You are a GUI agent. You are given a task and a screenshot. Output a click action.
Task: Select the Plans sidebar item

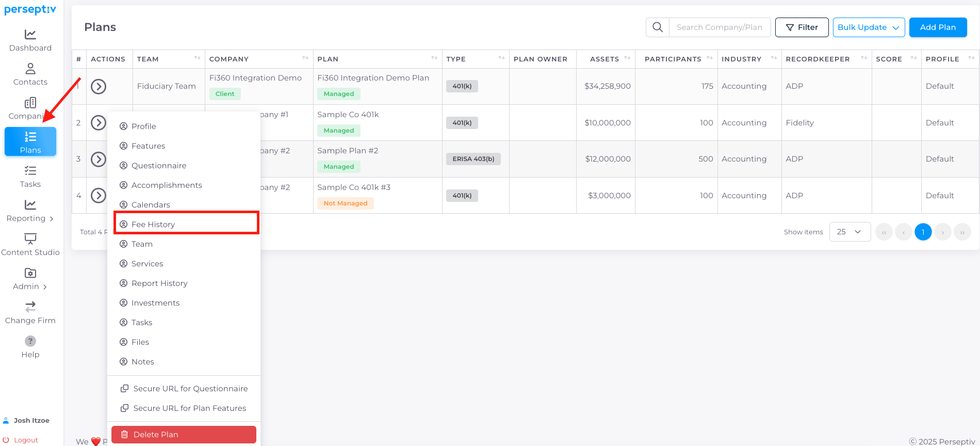[x=30, y=142]
